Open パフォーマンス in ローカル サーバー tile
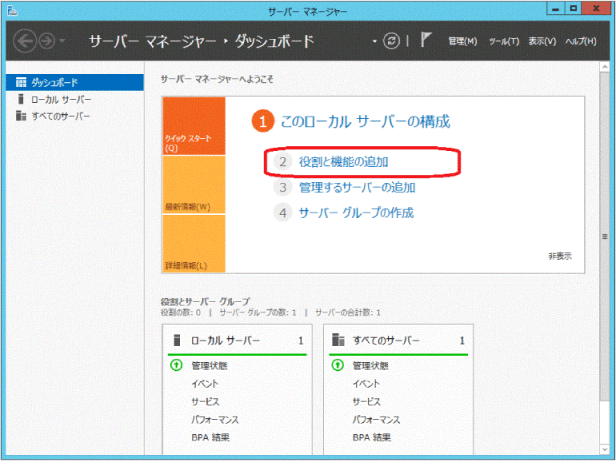This screenshot has height=461, width=616. 215,420
